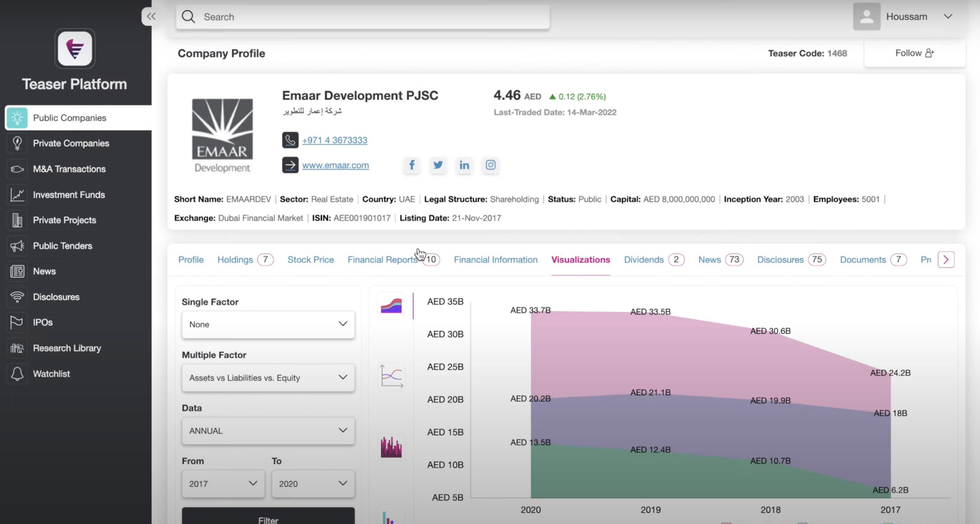Open Watchlist from the sidebar
Image resolution: width=980 pixels, height=524 pixels.
51,374
